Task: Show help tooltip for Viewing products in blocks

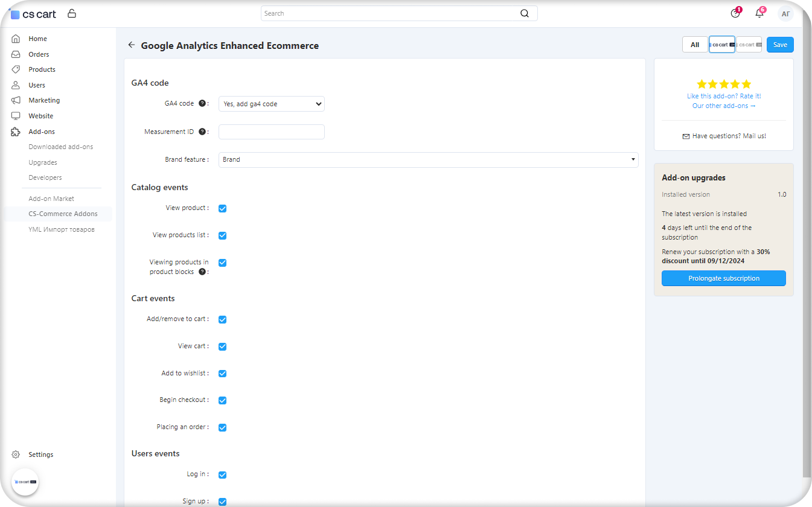Action: pyautogui.click(x=202, y=272)
